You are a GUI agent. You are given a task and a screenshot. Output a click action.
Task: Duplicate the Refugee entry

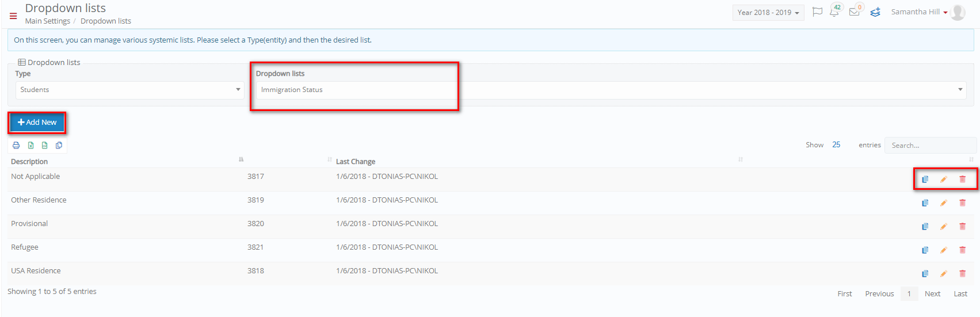(x=925, y=250)
